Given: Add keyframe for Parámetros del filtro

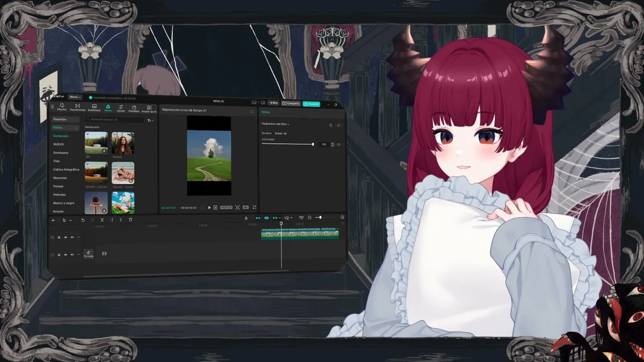Looking at the screenshot, I should click(x=338, y=125).
